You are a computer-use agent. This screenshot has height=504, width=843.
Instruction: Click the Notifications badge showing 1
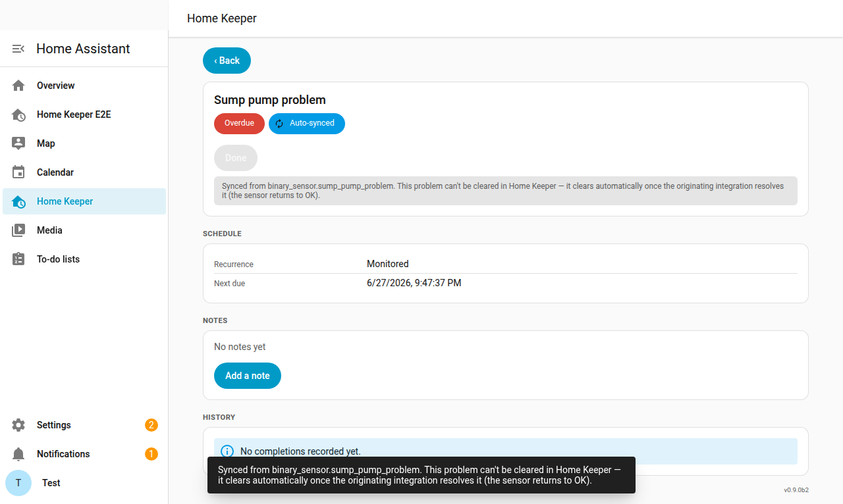[151, 454]
